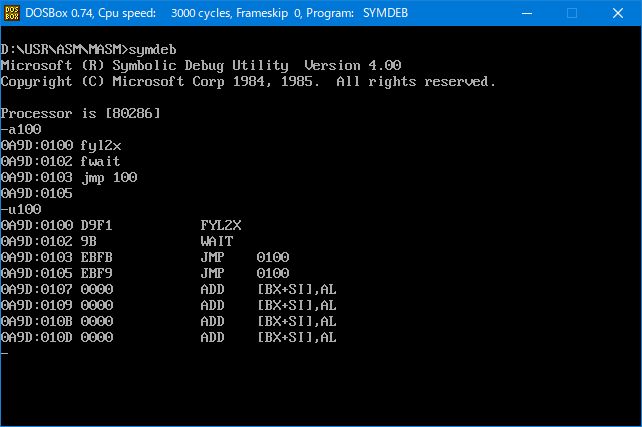Click the 'D:\USR\ASM\MASM>symdeb' prompt line

[88, 50]
